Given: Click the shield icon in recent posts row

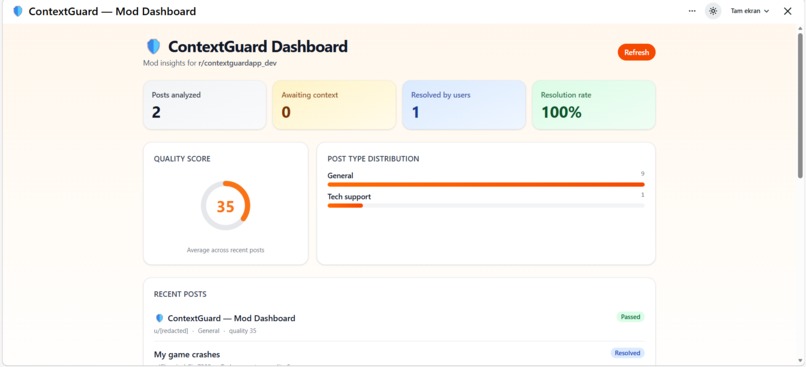Looking at the screenshot, I should click(x=159, y=318).
